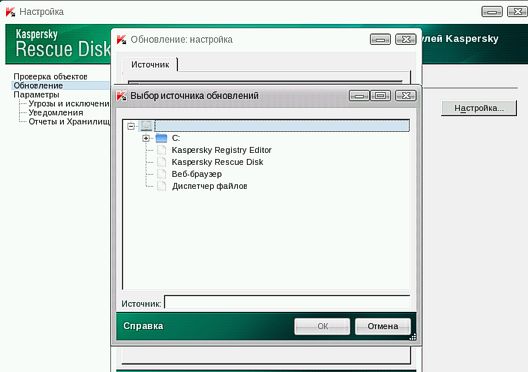The image size is (528, 372).
Task: Select Kaspersky Registry Editor entry
Action: [x=221, y=150]
